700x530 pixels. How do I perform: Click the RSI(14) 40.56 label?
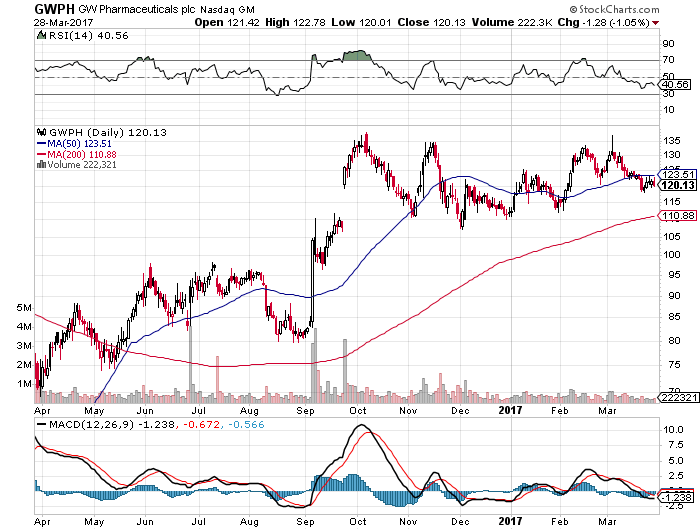point(88,35)
